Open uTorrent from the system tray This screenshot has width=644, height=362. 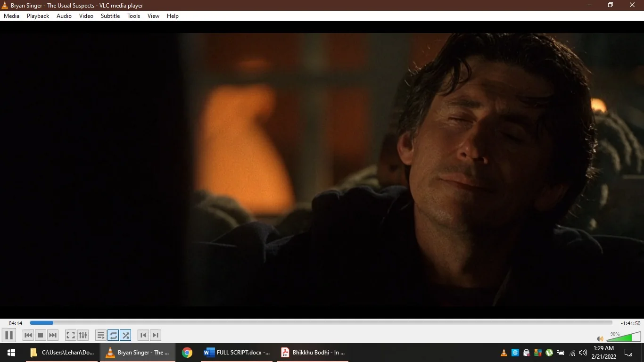pos(549,353)
